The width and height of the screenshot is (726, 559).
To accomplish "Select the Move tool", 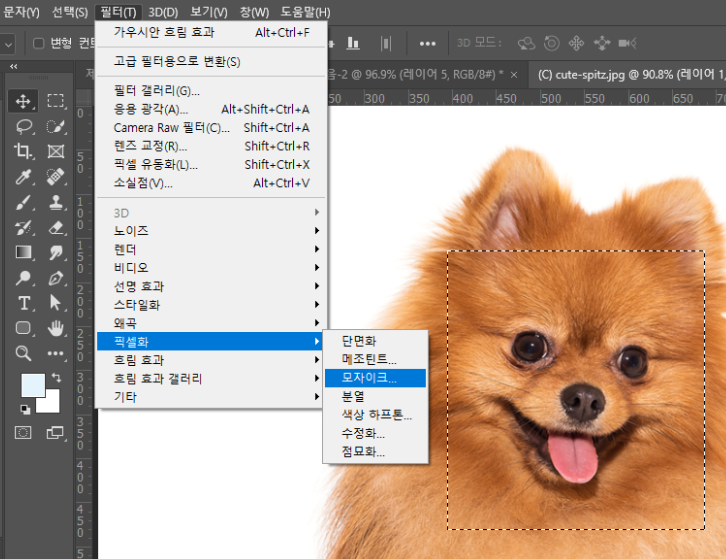I will (x=23, y=100).
